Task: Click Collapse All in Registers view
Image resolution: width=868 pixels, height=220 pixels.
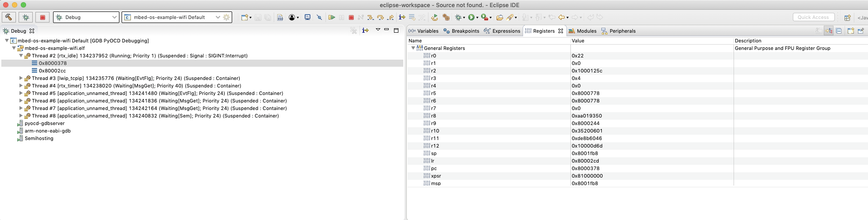Action: 839,30
